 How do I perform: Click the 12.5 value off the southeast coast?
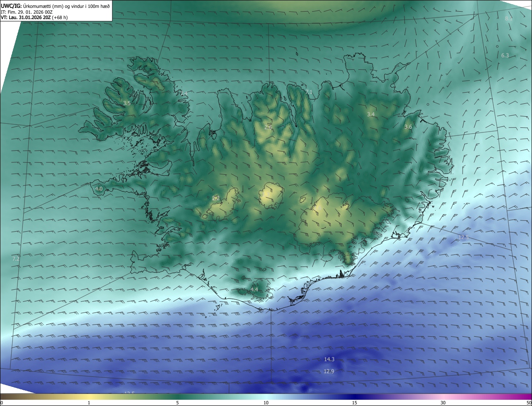(x=463, y=237)
